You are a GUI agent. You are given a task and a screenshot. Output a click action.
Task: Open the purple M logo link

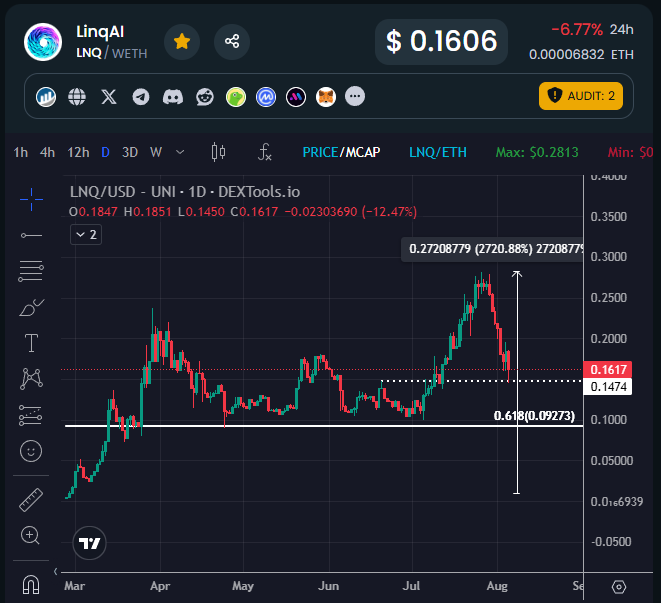[x=296, y=97]
